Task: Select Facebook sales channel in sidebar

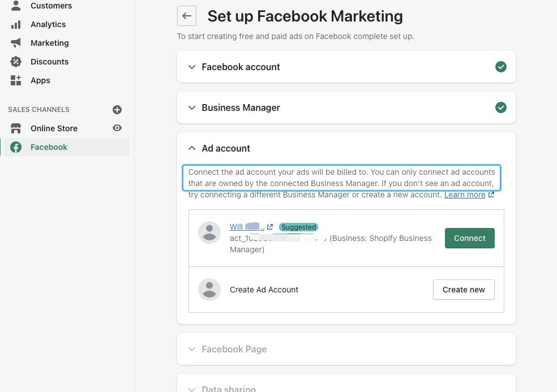Action: click(x=49, y=147)
